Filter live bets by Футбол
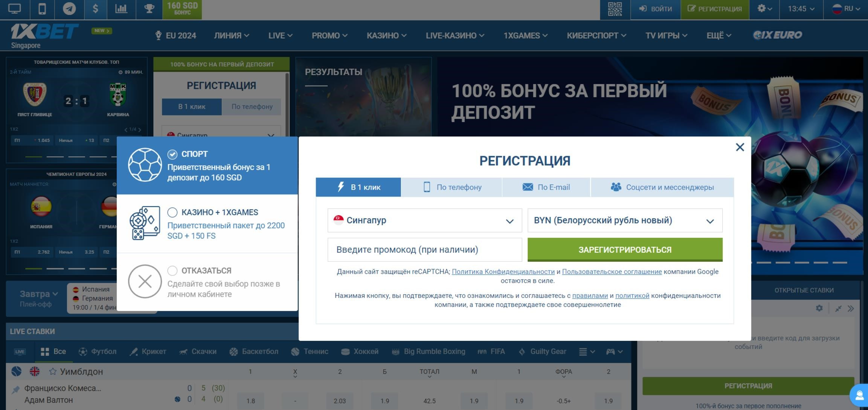Viewport: 868px width, 410px height. 98,352
